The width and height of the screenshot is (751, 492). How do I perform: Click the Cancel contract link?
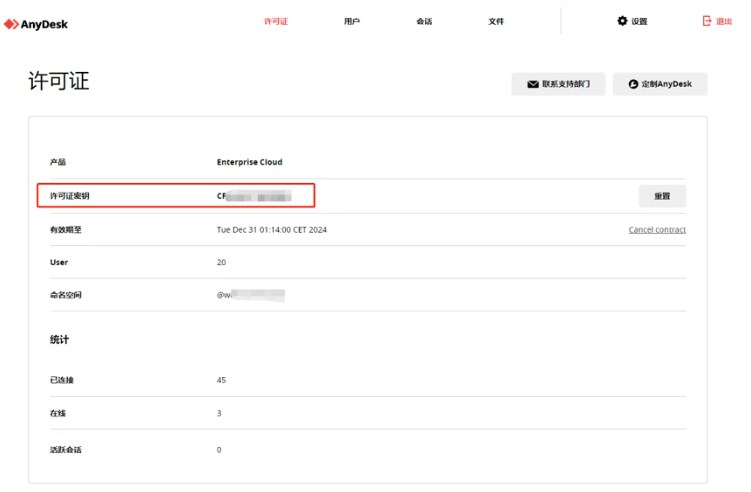click(x=657, y=230)
